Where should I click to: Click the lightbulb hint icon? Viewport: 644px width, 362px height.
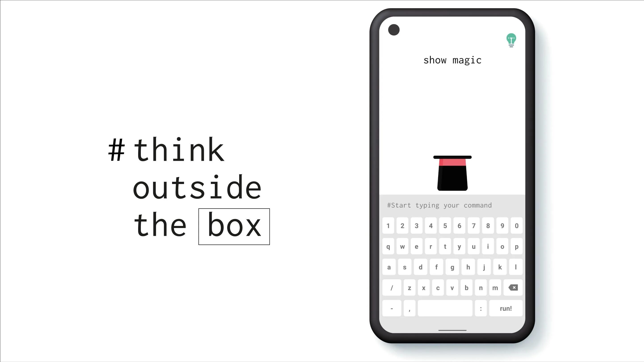[x=511, y=40]
